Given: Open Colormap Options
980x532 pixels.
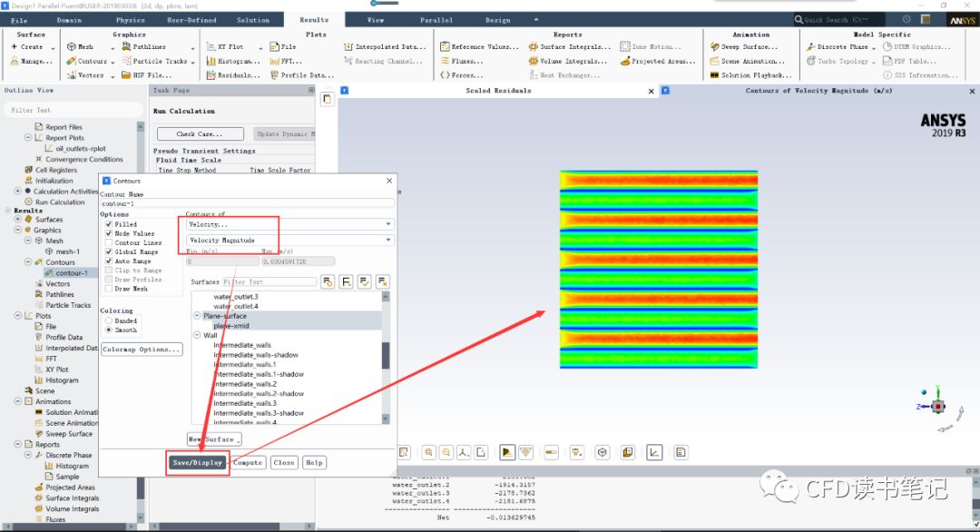Looking at the screenshot, I should (x=142, y=350).
